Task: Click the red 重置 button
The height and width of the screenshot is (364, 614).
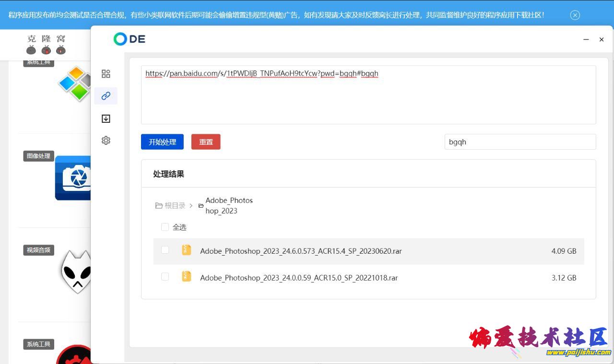Action: click(x=206, y=142)
